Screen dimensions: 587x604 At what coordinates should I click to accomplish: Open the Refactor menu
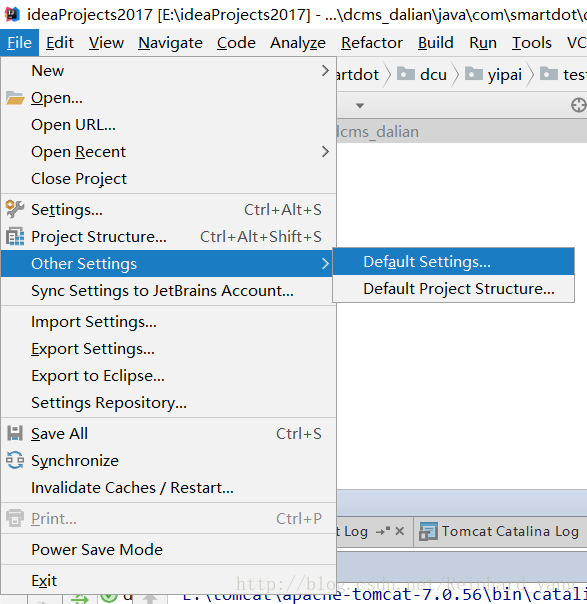tap(372, 43)
